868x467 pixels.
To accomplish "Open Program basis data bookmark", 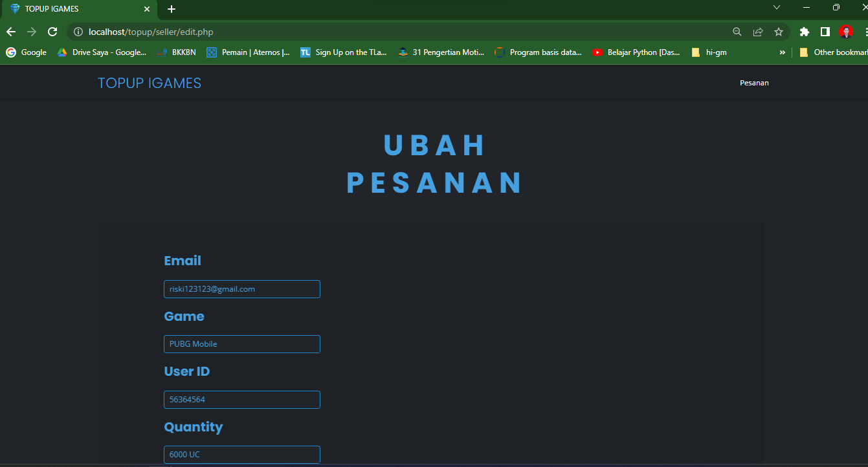I will (x=539, y=52).
